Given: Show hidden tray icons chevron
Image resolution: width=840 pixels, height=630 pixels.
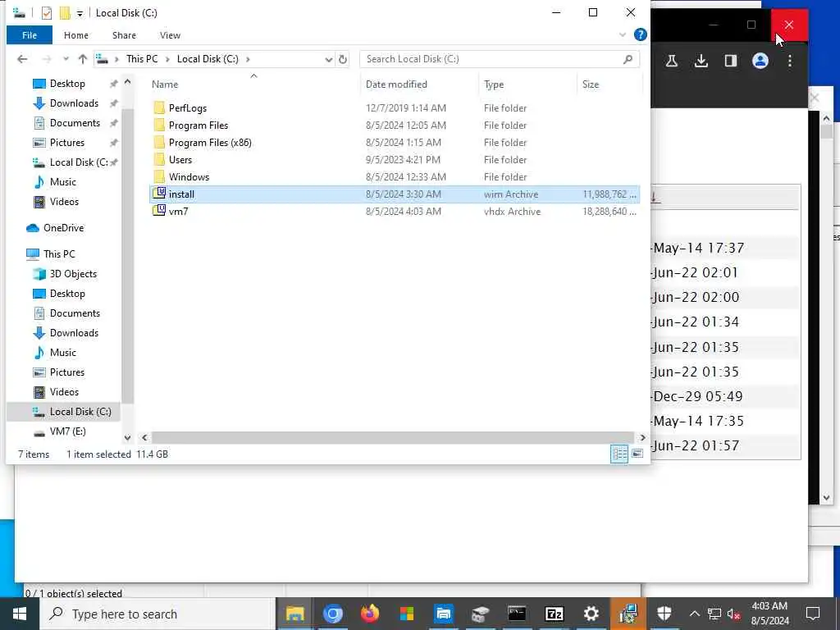Looking at the screenshot, I should coord(694,614).
